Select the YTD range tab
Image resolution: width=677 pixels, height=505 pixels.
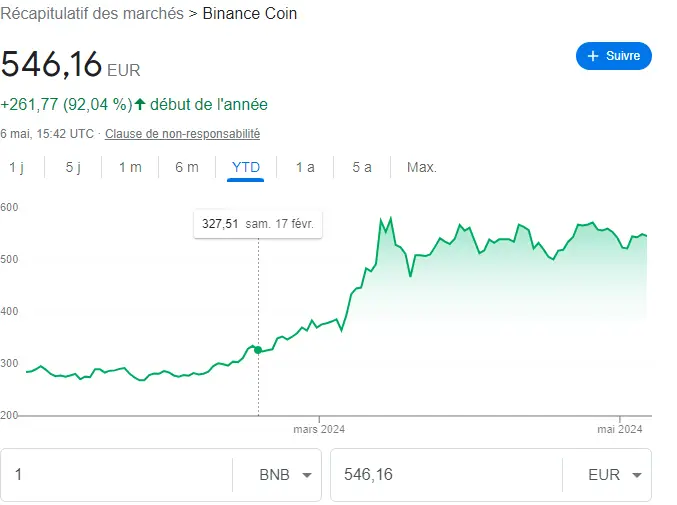245,167
